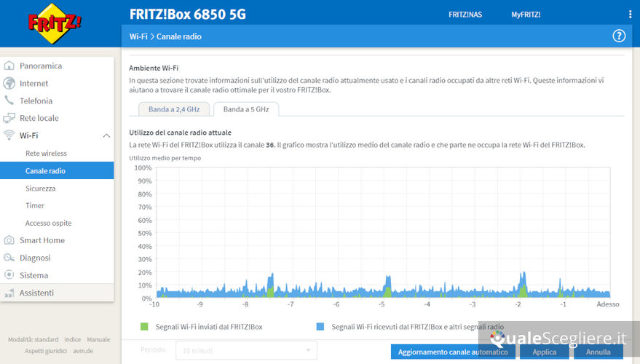Image resolution: width=640 pixels, height=364 pixels.
Task: Click the Sistema icon in sidebar
Action: click(9, 275)
